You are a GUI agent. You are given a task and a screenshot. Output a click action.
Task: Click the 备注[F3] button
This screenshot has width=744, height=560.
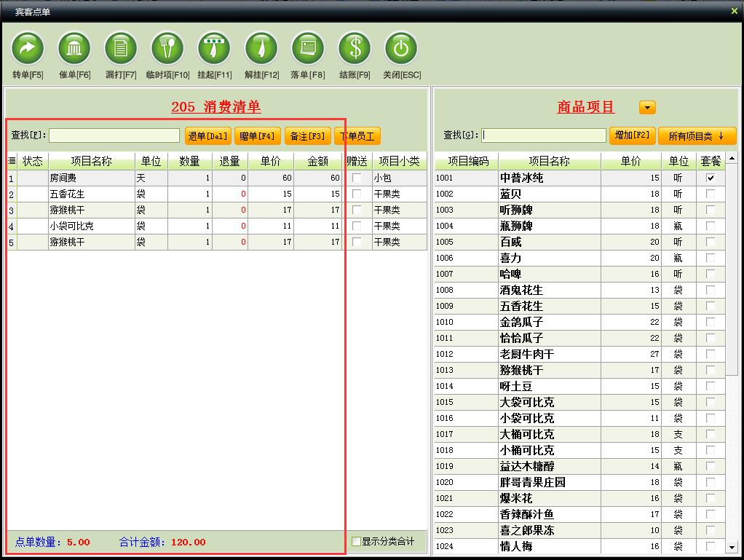pos(307,136)
